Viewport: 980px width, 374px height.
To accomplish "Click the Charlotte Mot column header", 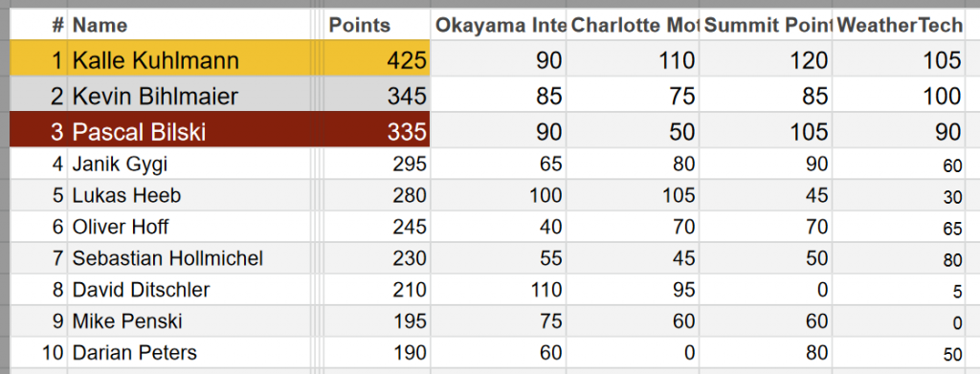I will point(633,25).
